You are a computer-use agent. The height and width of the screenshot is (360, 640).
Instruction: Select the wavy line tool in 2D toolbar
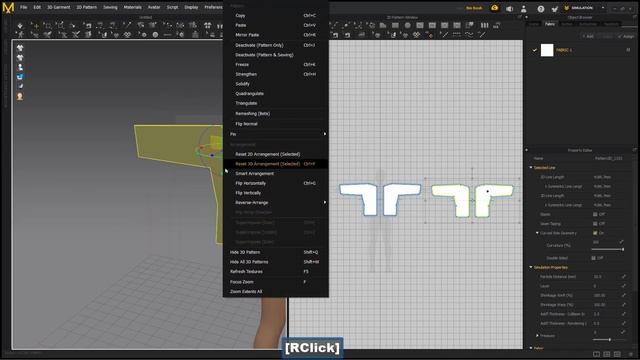[x=469, y=35]
